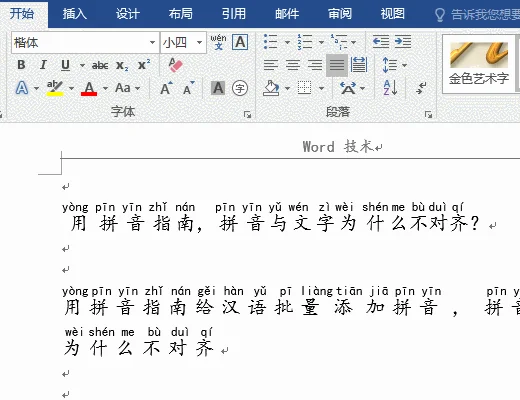
Task: Click the red font color button
Action: point(89,88)
